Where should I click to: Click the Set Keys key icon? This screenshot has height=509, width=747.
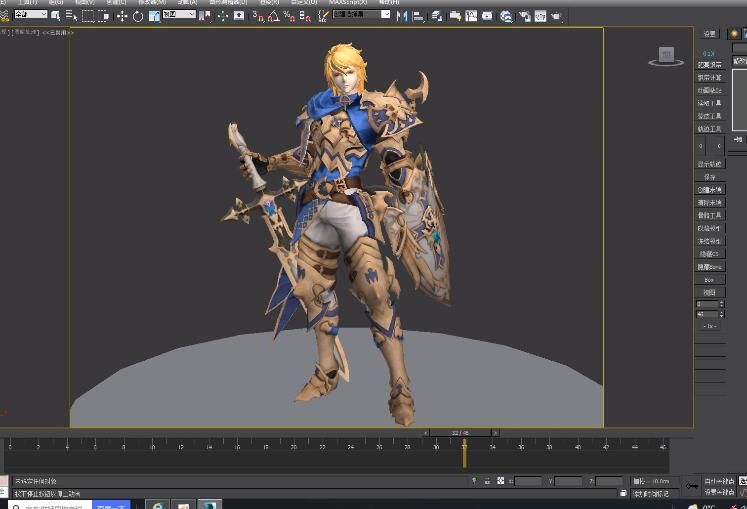point(691,486)
